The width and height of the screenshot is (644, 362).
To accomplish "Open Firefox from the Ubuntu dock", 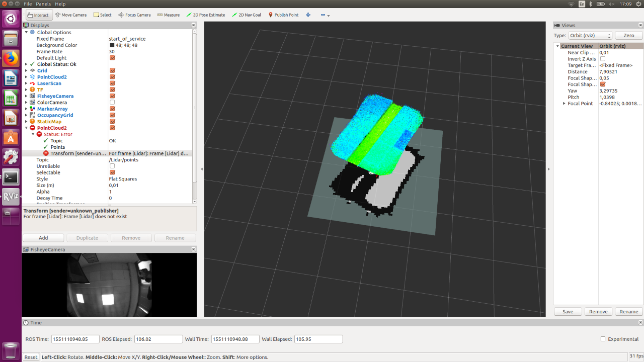I will click(x=11, y=58).
